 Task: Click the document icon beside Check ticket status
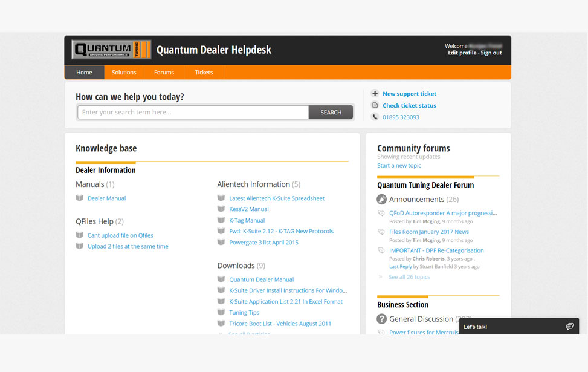click(x=375, y=105)
